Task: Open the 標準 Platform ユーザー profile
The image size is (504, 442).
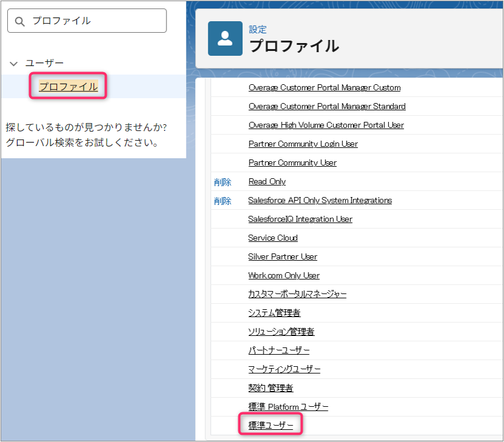Action: (x=288, y=407)
